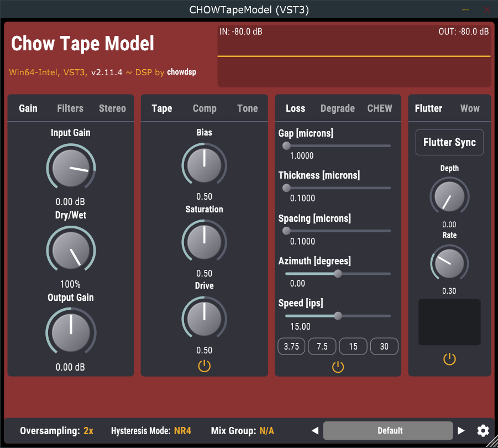This screenshot has height=448, width=498.
Task: Click the Drive knob
Action: pos(204,319)
